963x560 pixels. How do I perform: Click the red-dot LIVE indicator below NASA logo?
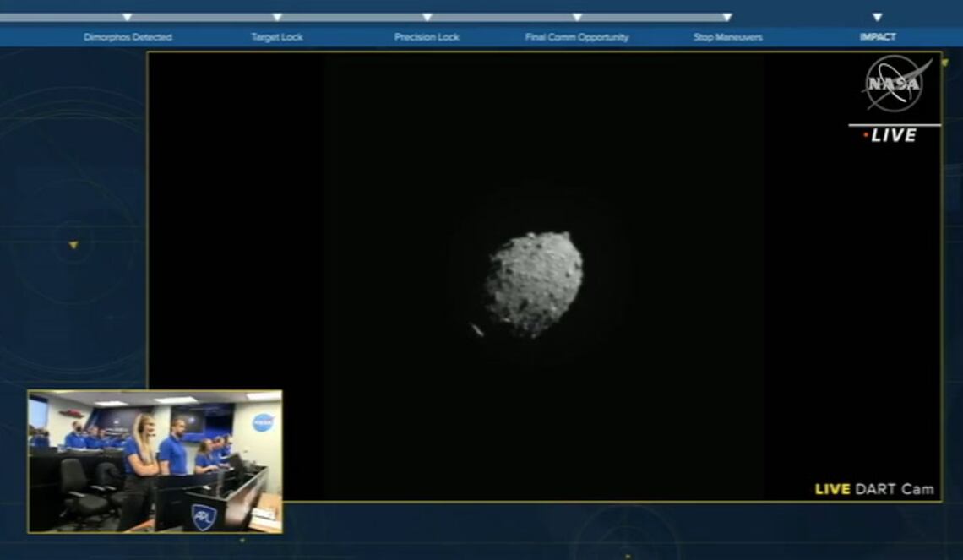pos(890,136)
